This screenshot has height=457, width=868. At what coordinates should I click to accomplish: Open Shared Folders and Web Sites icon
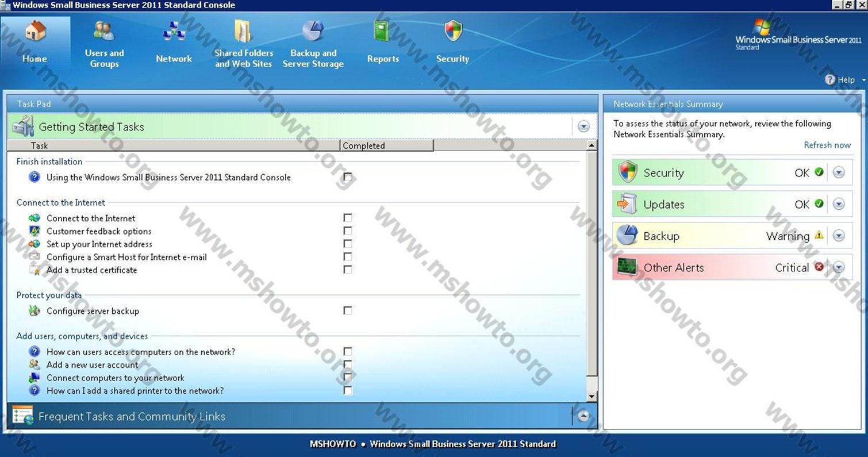(243, 30)
